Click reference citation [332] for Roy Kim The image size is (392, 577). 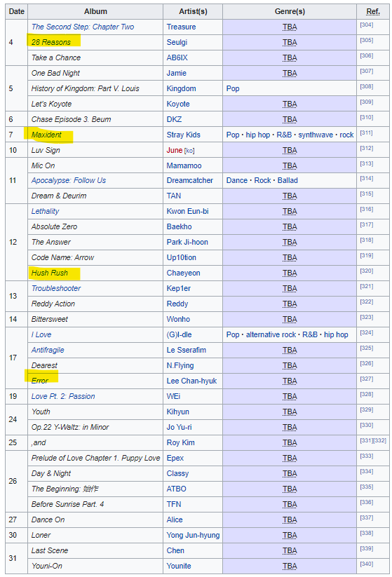click(x=379, y=440)
